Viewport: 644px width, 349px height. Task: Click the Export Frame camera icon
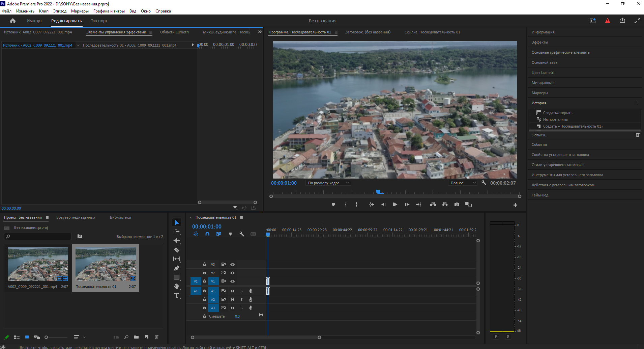pyautogui.click(x=457, y=205)
